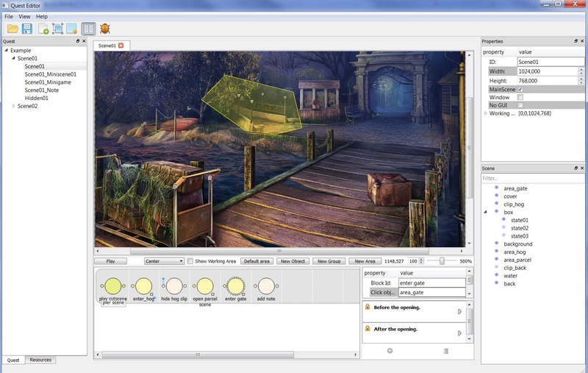Toggle the two-column layout toolbar icon
This screenshot has width=588, height=373.
(88, 29)
